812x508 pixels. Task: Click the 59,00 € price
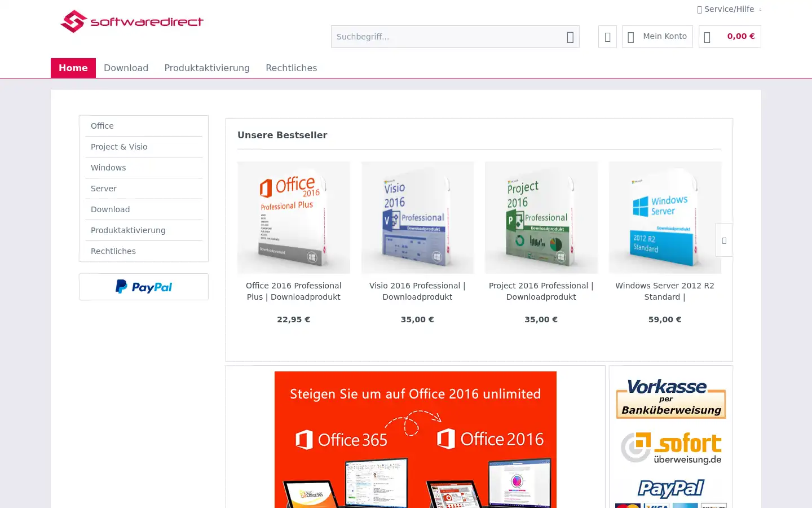pos(665,319)
